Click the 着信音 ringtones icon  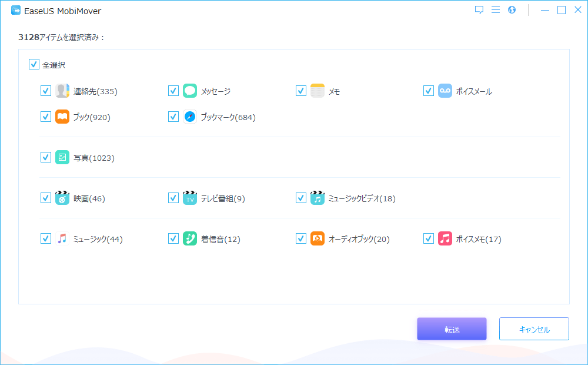[x=189, y=238]
